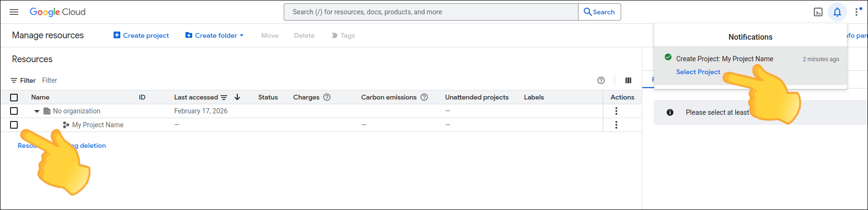The image size is (868, 210).
Task: Click the filter help question mark icon
Action: (x=601, y=80)
